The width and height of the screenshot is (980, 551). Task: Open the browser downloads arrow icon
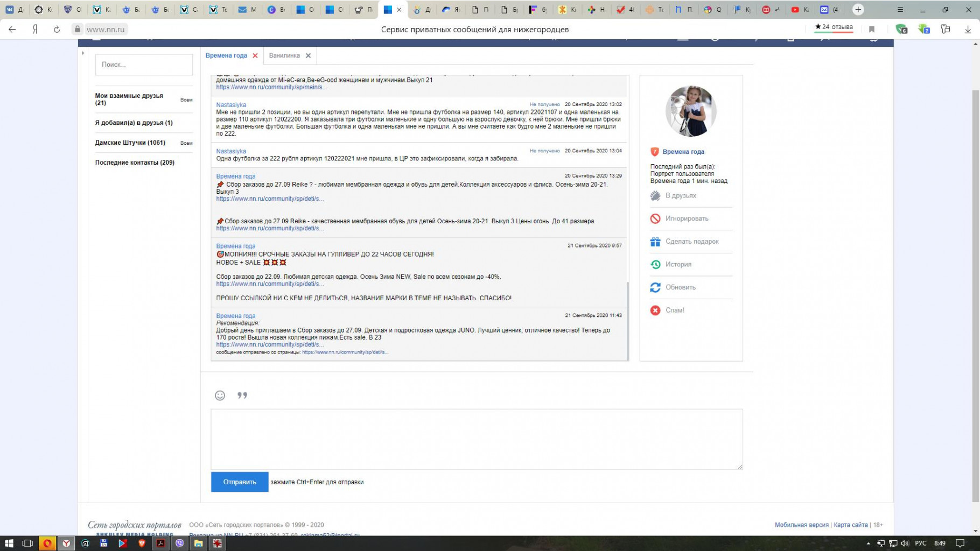968,29
